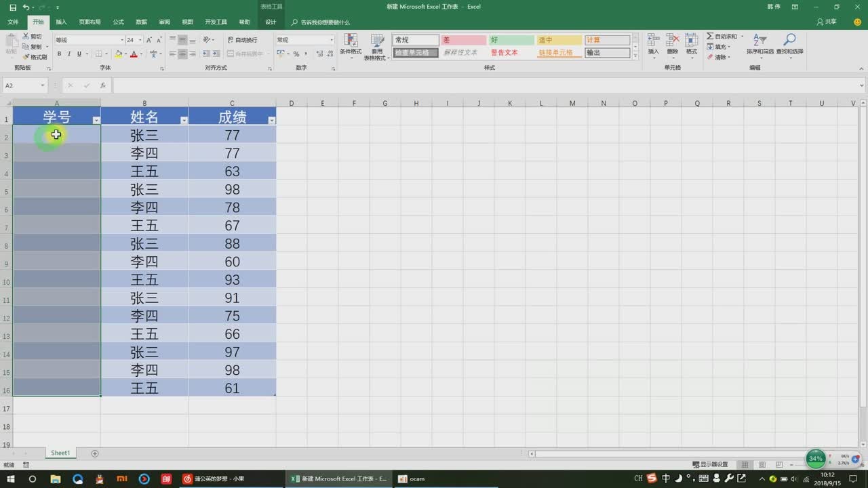Open the 学号 column filter dropdown
Image resolution: width=868 pixels, height=488 pixels.
(x=96, y=120)
